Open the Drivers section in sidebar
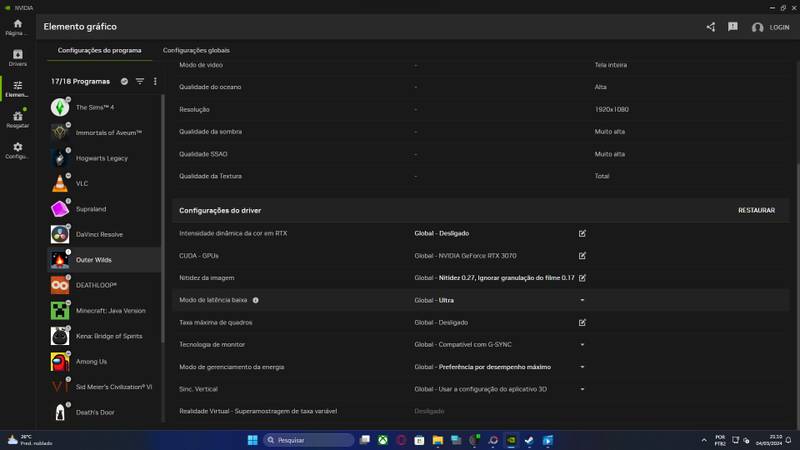Viewport: 800px width, 450px height. tap(17, 58)
